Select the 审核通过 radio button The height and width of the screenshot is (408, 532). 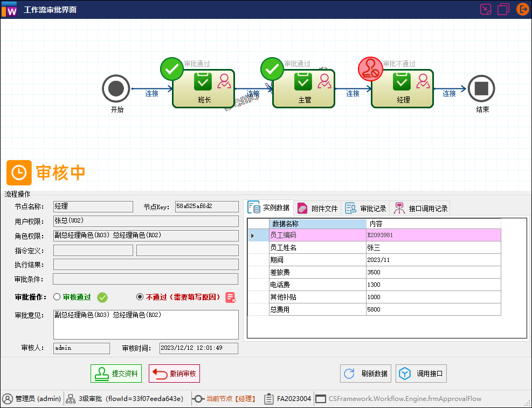coord(56,296)
